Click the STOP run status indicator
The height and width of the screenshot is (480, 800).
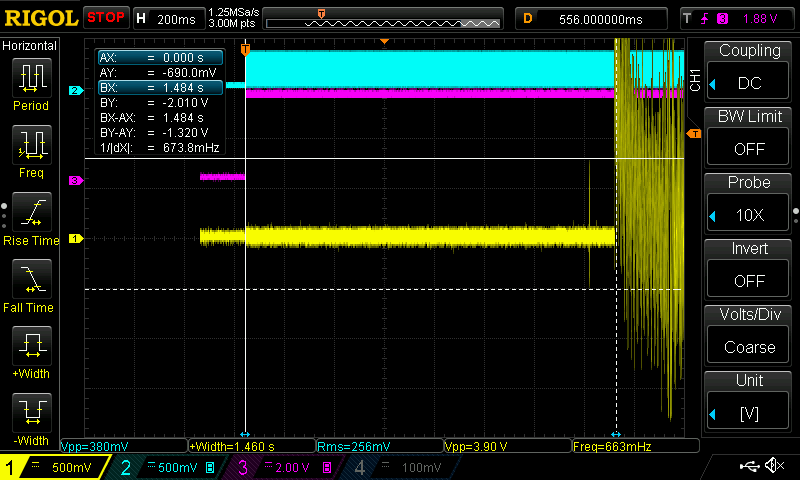click(x=106, y=18)
